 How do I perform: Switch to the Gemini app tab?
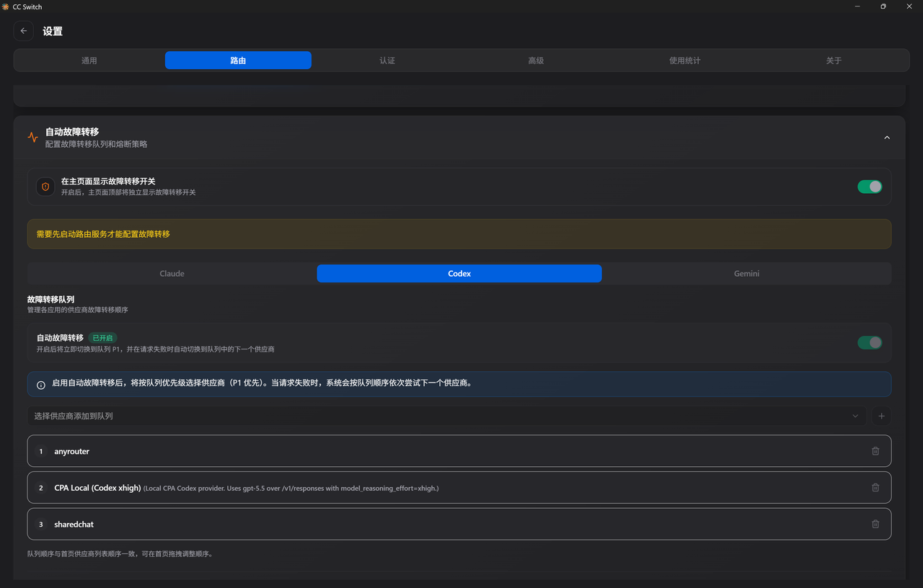(x=746, y=274)
